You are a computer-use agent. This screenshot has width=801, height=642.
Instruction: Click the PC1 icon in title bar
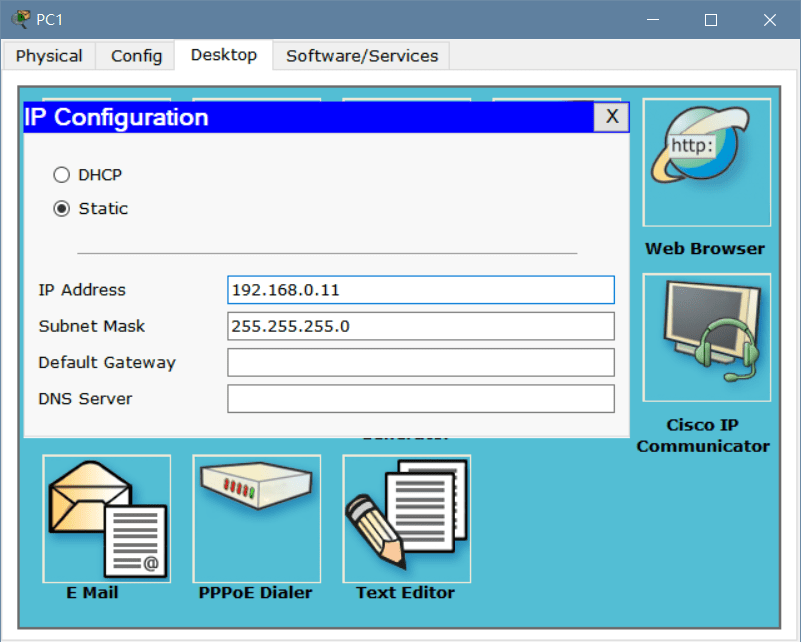tap(20, 20)
